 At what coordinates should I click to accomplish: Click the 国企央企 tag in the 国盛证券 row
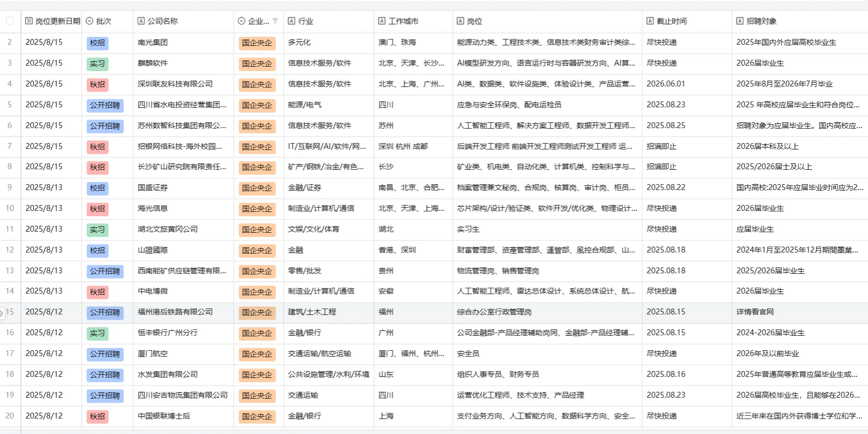click(257, 188)
